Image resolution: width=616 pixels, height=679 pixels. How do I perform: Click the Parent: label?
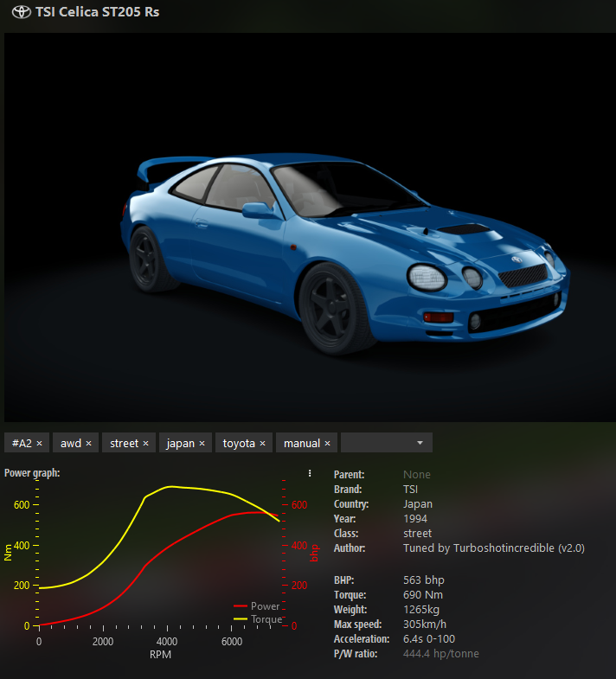point(350,475)
